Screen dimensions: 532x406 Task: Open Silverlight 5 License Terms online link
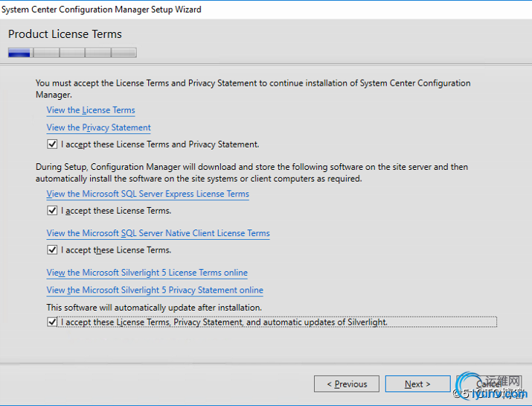click(147, 273)
